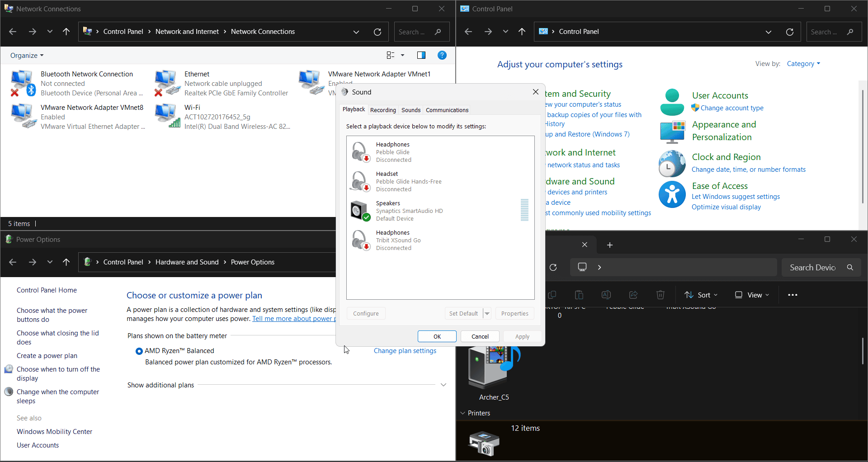Open the View by Category dropdown

(x=803, y=64)
